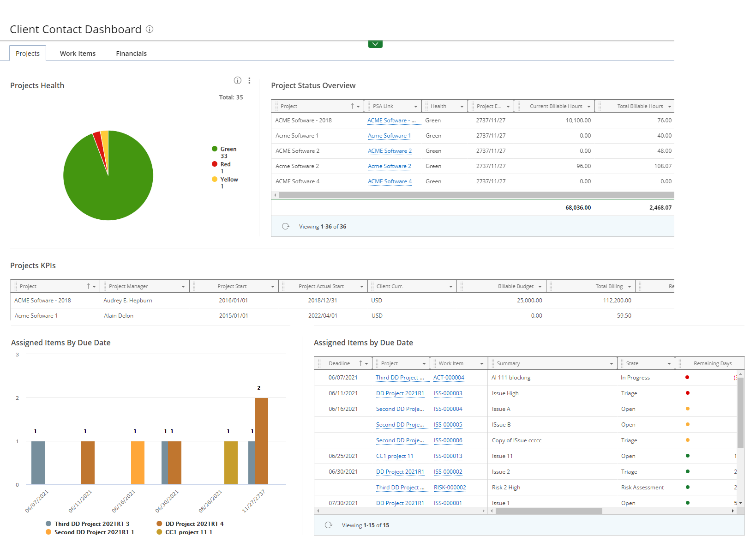
Task: Open the PSA Link column dropdown
Action: pyautogui.click(x=415, y=106)
